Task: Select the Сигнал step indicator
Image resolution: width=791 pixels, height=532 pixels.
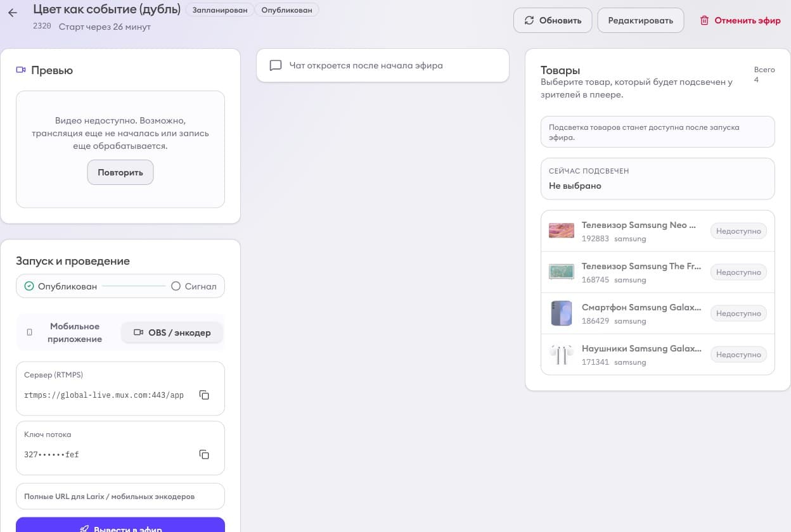Action: [176, 286]
